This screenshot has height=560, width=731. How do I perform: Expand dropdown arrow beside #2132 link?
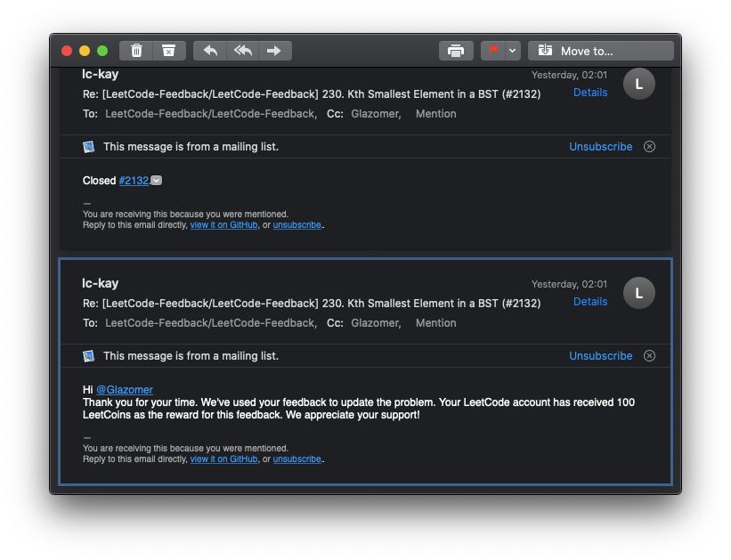point(157,181)
